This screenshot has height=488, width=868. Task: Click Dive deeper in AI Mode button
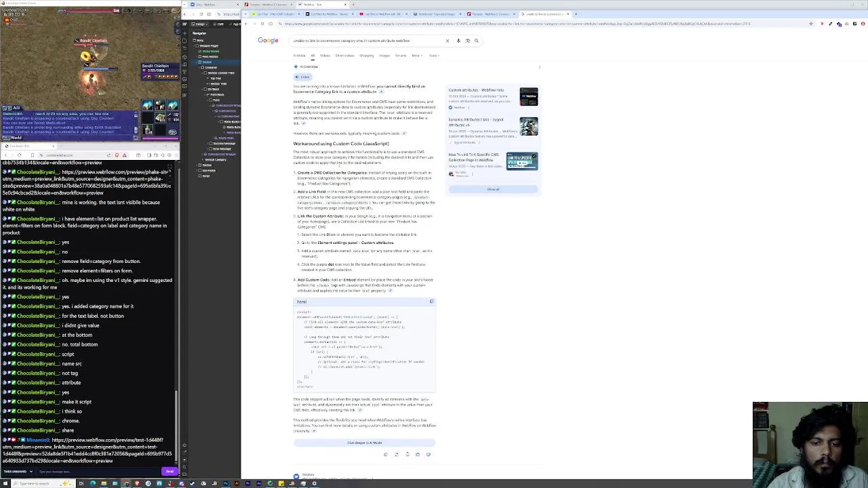pyautogui.click(x=365, y=443)
